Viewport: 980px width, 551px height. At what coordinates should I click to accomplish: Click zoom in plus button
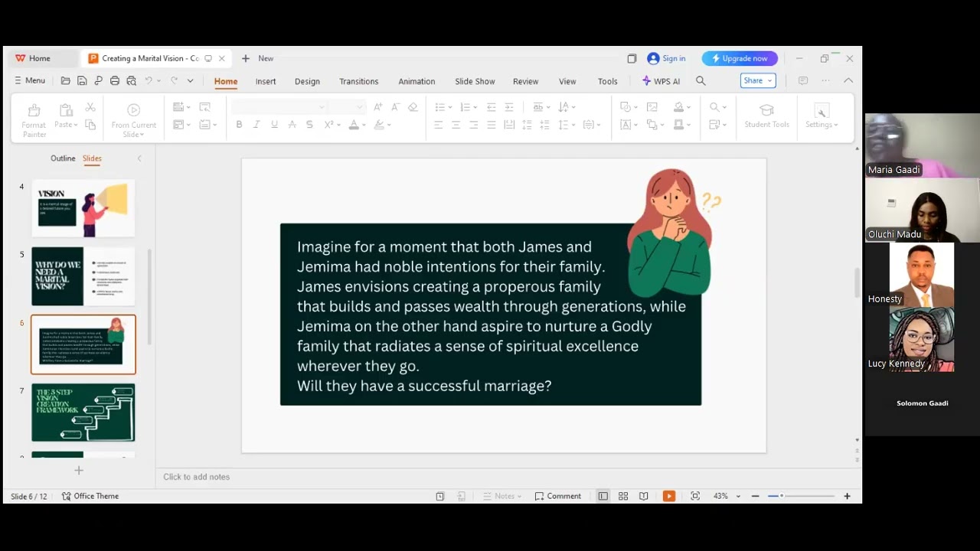847,496
